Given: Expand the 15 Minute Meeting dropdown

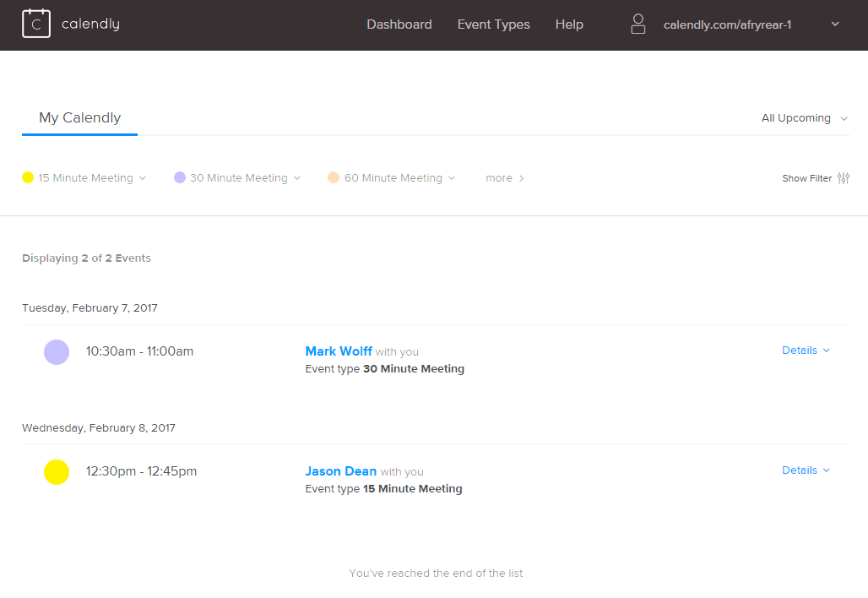Looking at the screenshot, I should pos(143,178).
